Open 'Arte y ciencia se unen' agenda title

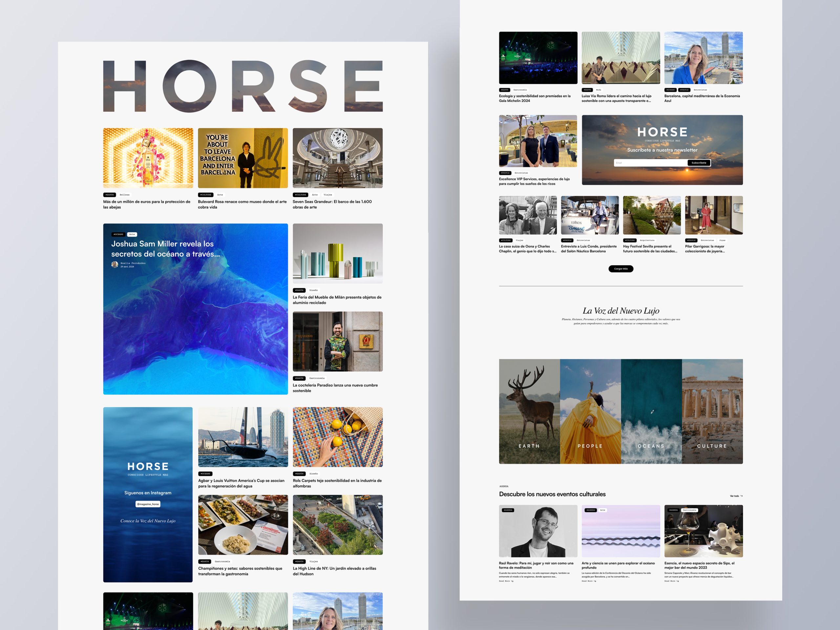pos(618,565)
